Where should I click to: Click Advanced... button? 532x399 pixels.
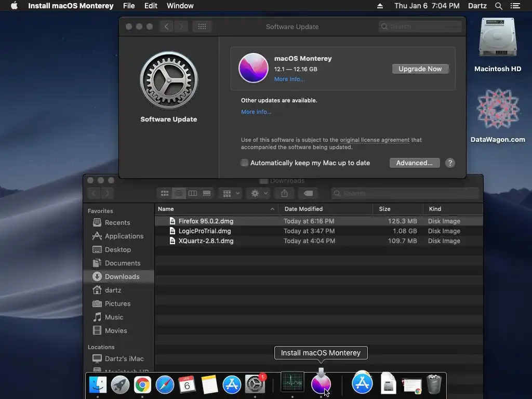[414, 163]
